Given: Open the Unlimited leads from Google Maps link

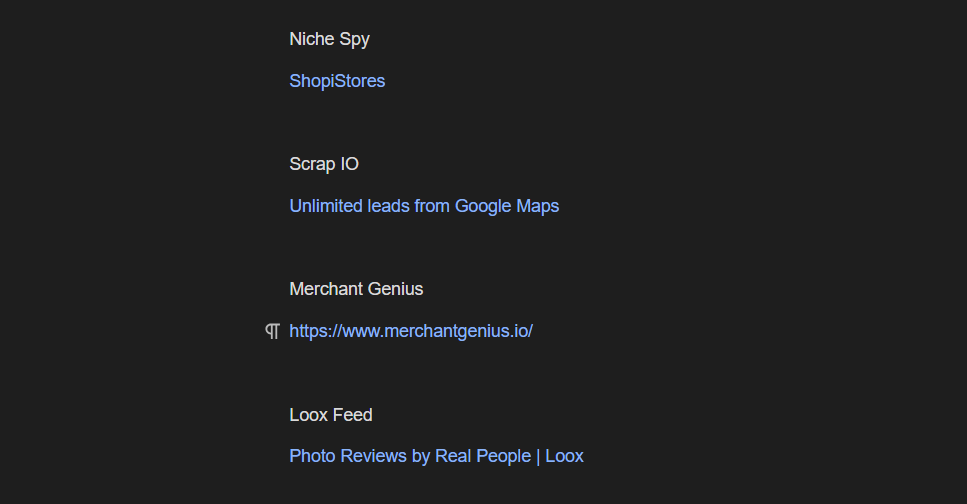Looking at the screenshot, I should [x=424, y=206].
